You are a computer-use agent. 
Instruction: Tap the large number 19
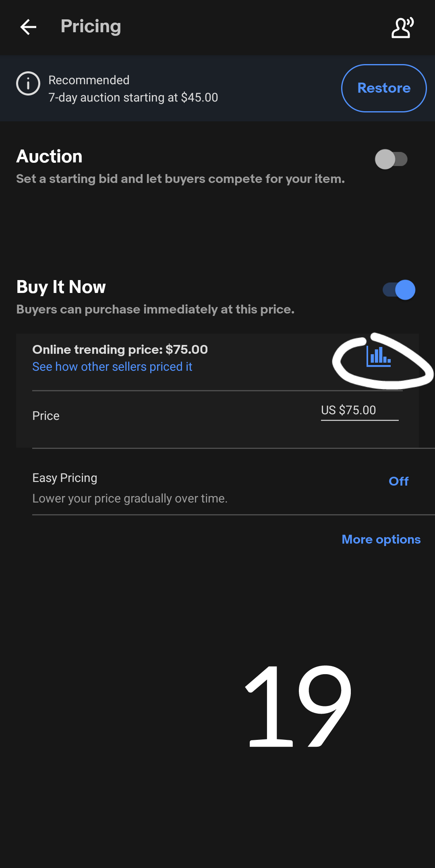pos(298,706)
